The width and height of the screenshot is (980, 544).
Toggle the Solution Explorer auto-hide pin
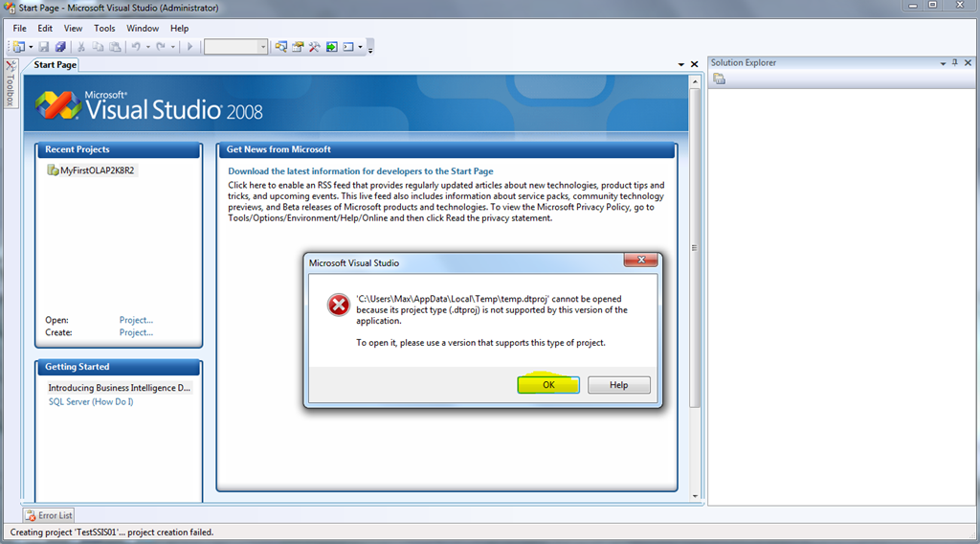[955, 62]
